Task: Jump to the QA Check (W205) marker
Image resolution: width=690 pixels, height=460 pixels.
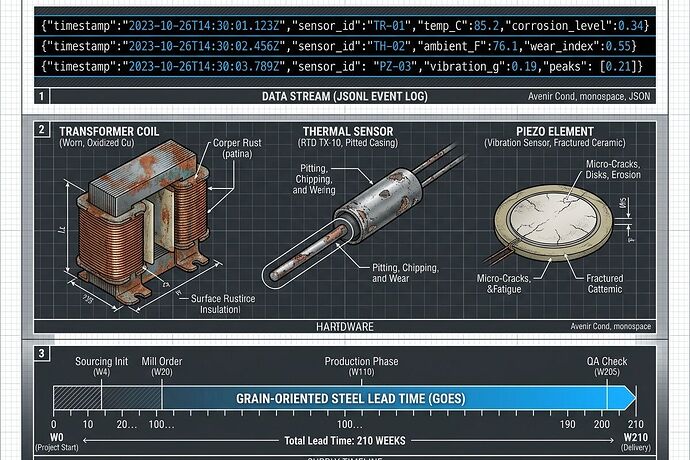Action: point(607,366)
